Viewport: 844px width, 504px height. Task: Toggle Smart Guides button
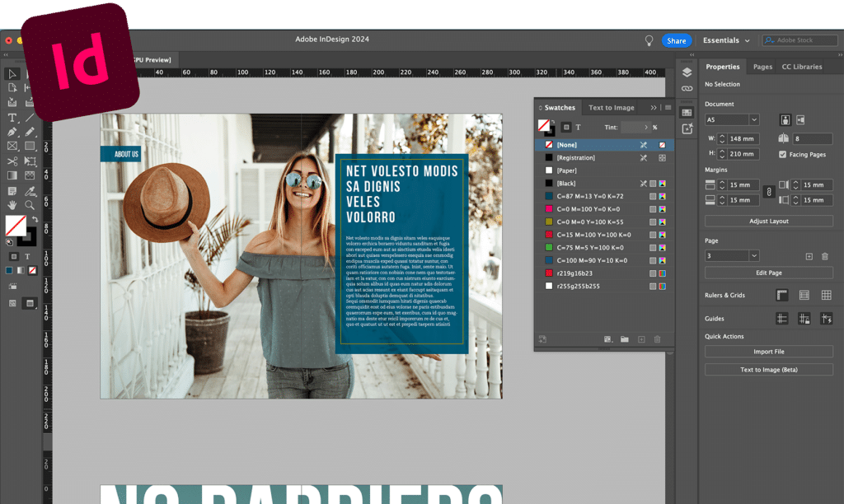click(826, 319)
